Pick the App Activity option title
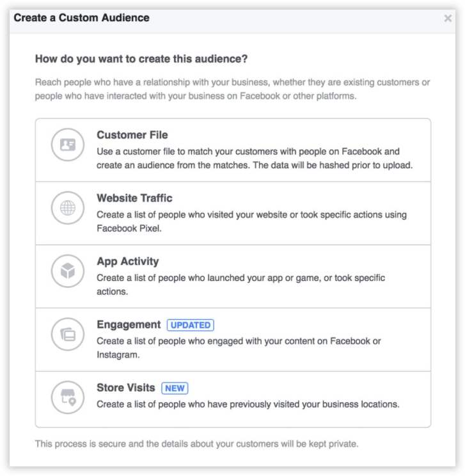 (x=128, y=262)
